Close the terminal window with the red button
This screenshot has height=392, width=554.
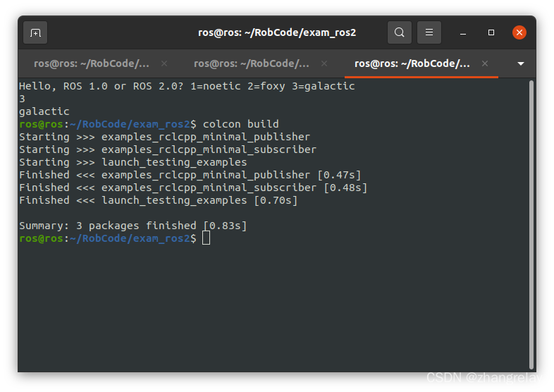519,32
